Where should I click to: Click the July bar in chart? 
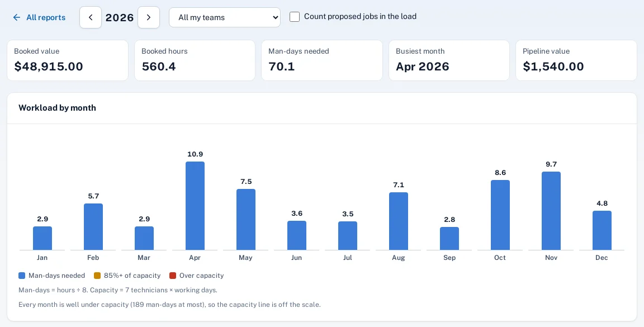point(348,236)
